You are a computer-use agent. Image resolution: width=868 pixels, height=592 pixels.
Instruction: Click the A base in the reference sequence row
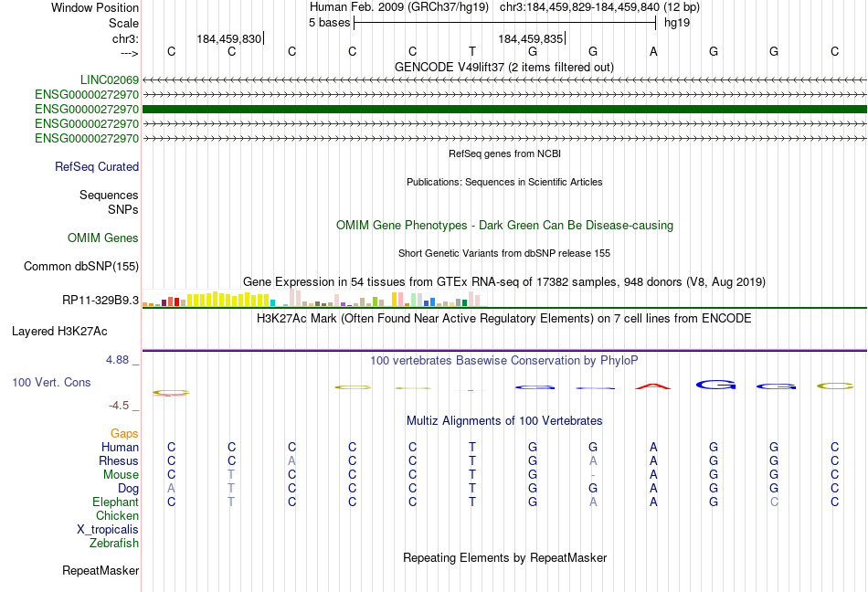(653, 51)
